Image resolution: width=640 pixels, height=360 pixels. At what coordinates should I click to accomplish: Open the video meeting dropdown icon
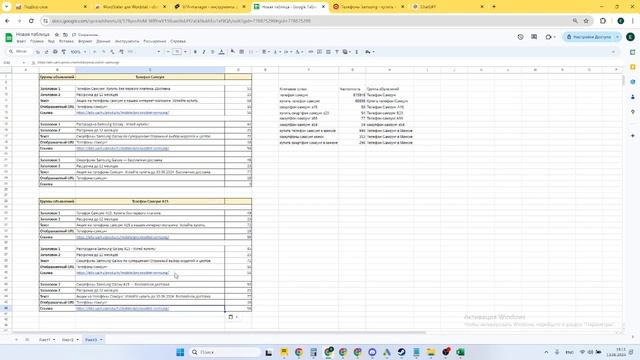pos(550,37)
